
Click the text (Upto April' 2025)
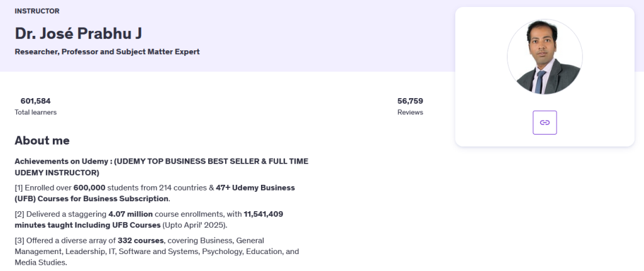click(x=195, y=225)
